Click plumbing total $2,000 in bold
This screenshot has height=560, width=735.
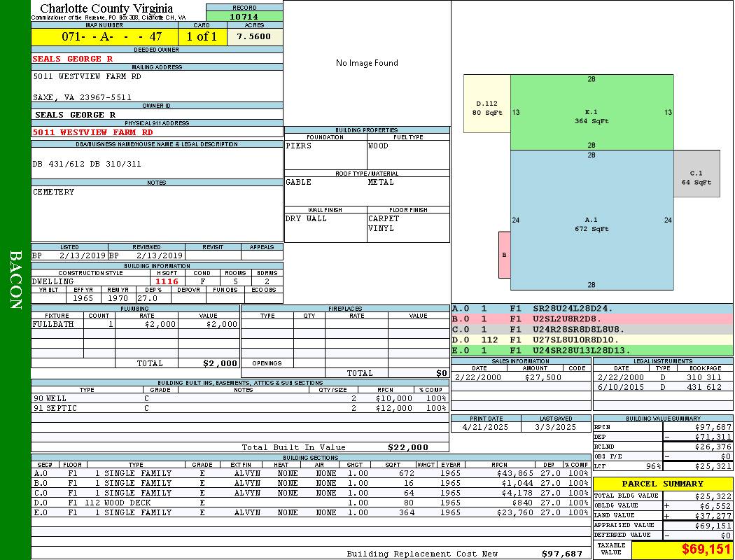[220, 363]
